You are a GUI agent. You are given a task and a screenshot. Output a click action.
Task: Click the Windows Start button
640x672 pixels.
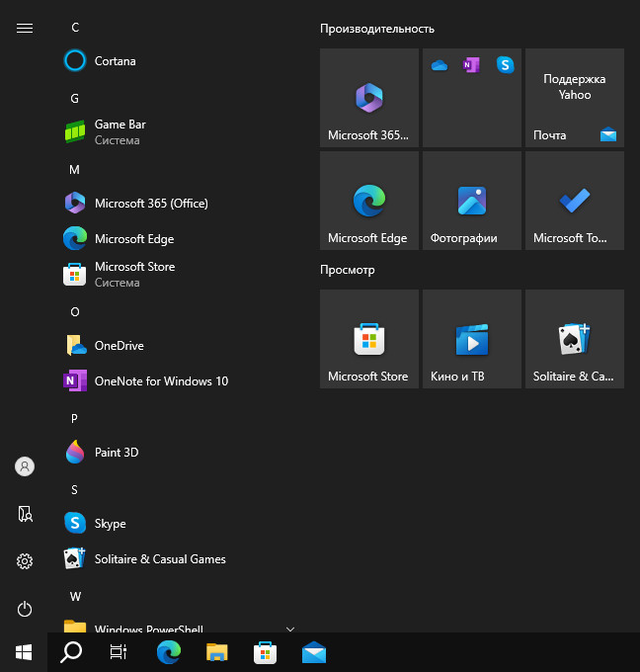click(x=24, y=652)
